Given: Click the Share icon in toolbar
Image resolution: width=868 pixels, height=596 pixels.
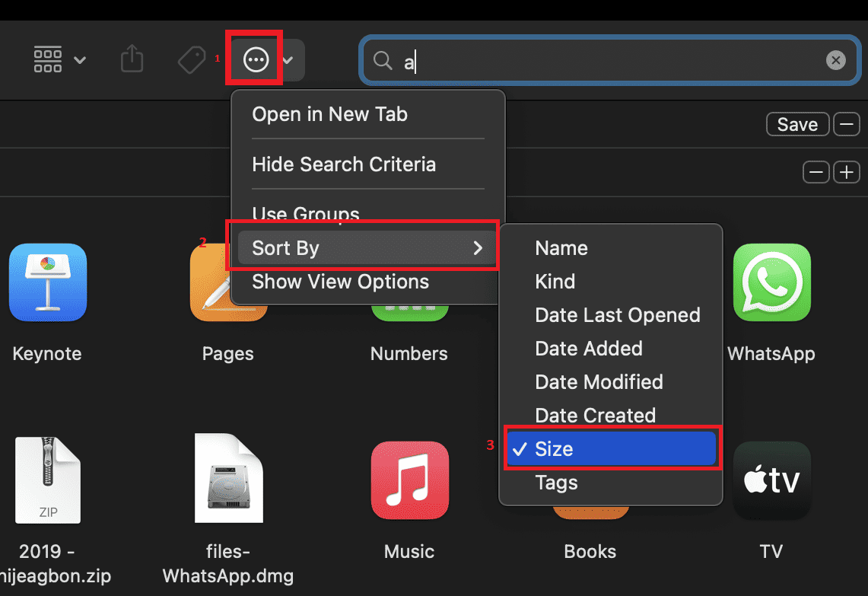Looking at the screenshot, I should click(x=132, y=59).
